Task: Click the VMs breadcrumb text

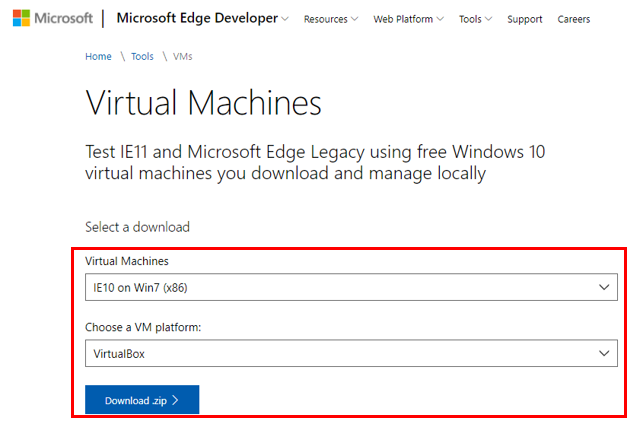Action: [183, 56]
